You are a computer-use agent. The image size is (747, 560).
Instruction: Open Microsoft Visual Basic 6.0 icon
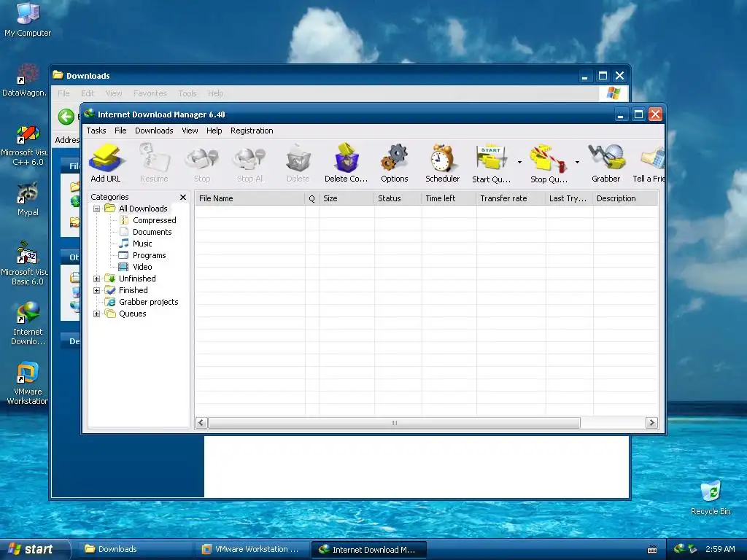point(25,264)
